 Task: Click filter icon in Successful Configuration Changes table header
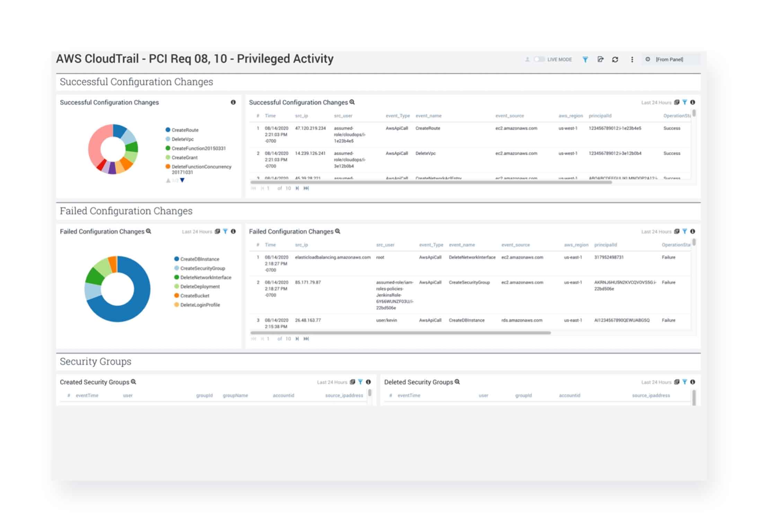coord(685,102)
